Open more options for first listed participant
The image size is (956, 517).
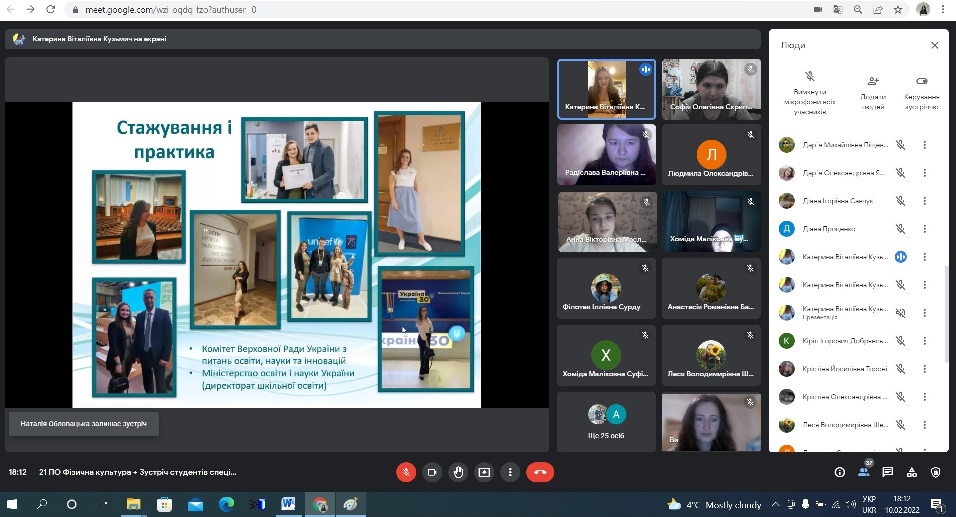pos(924,144)
